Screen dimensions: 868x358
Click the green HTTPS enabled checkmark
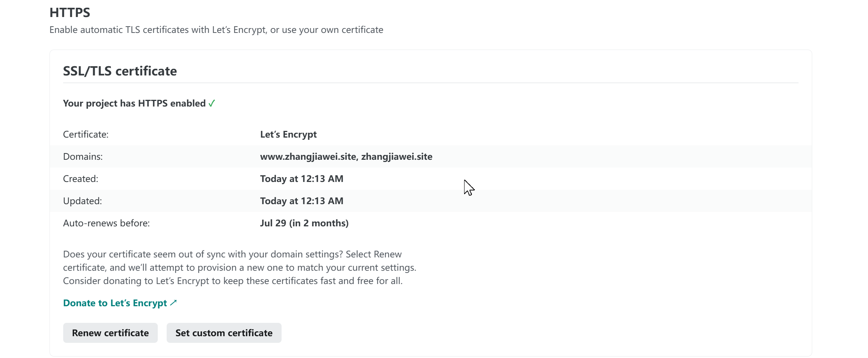[212, 104]
